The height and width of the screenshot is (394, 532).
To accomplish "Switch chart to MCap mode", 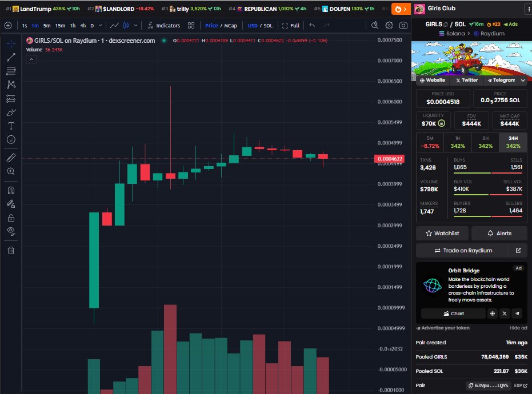I will [x=230, y=26].
